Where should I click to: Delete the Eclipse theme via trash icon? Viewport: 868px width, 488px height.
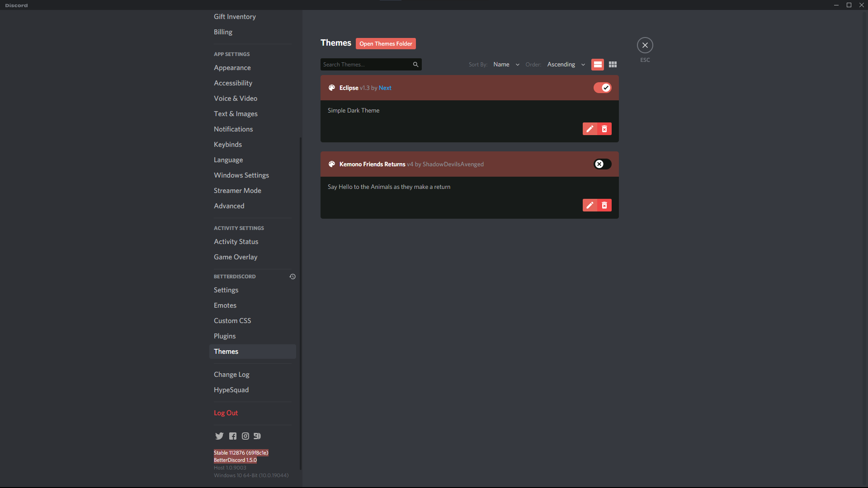604,129
